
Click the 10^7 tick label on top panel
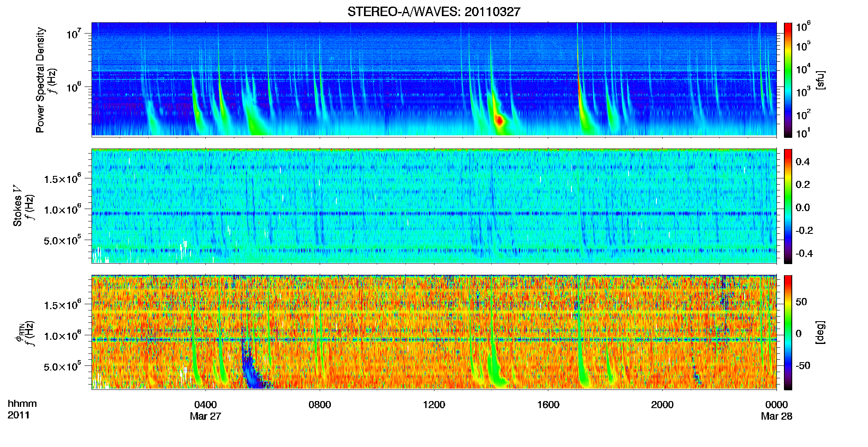click(74, 34)
